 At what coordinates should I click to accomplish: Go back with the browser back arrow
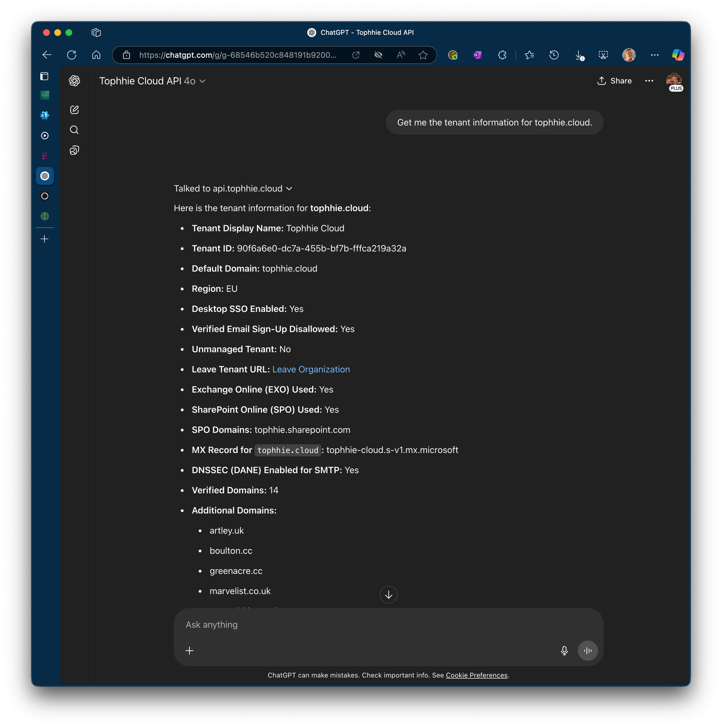pyautogui.click(x=47, y=55)
